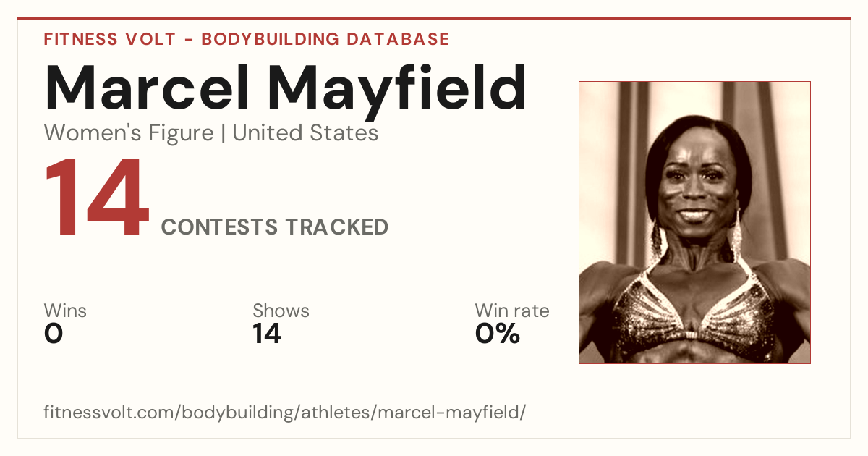Select the Women's Figure division text
Screen dimensions: 868x456
click(129, 133)
